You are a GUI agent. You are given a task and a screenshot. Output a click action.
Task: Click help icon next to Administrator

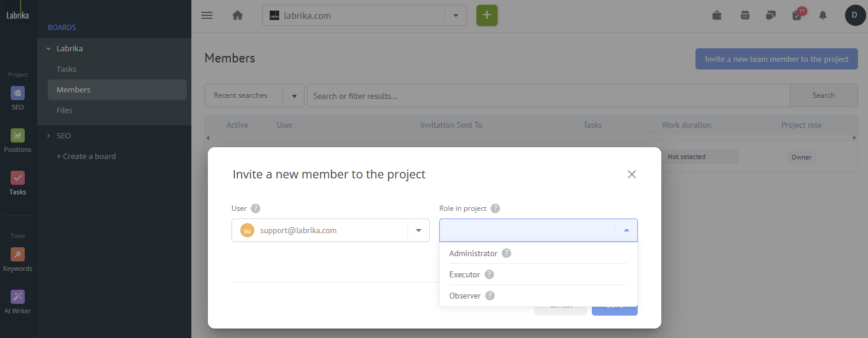[x=506, y=253]
